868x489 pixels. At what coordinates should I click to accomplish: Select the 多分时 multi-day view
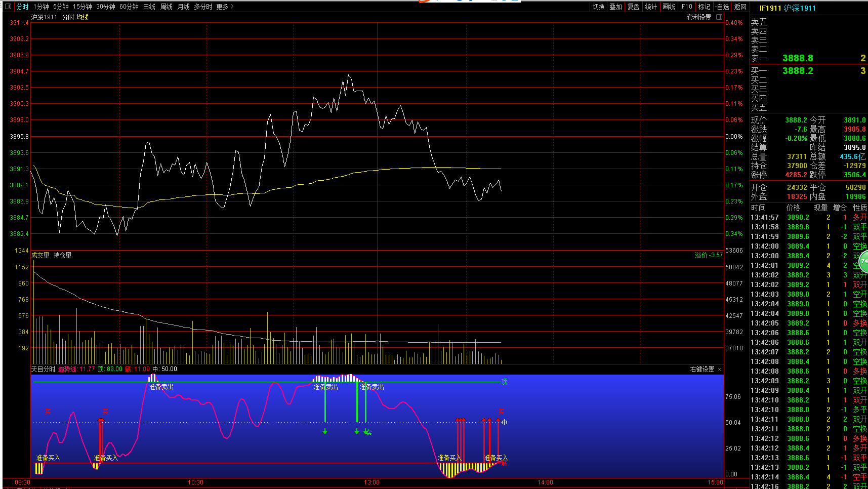click(203, 7)
